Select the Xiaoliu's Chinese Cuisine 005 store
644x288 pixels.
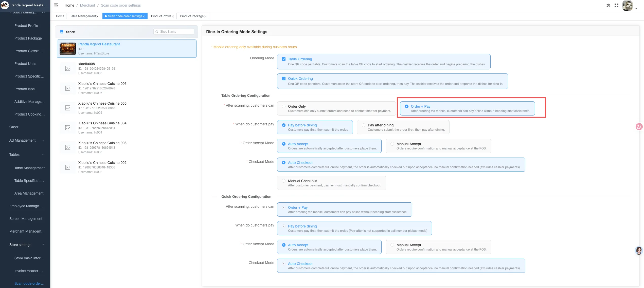127,108
